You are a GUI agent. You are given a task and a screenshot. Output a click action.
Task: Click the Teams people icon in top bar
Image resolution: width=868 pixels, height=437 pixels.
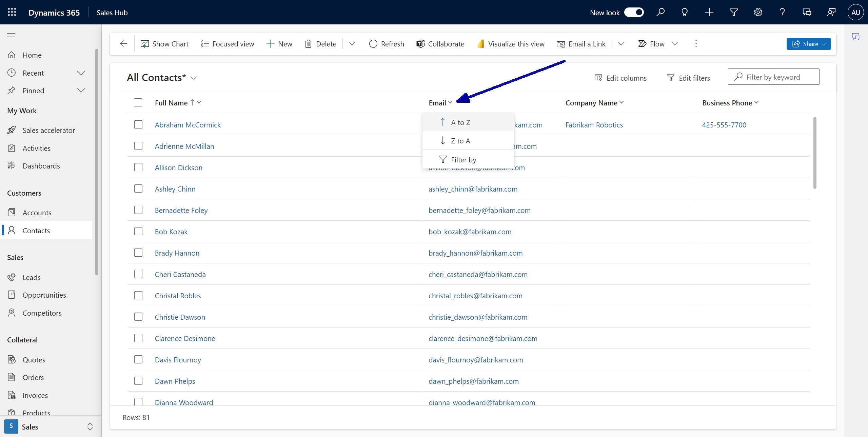[831, 13]
